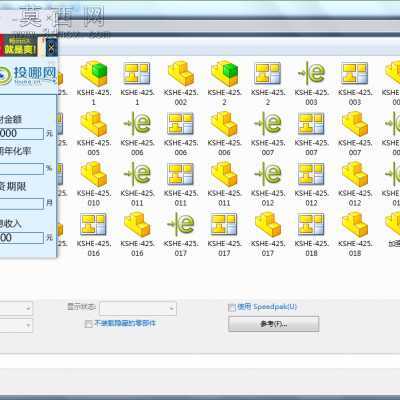Select drawing file KSHE-425.017
The height and width of the screenshot is (400, 400).
[x=224, y=234]
